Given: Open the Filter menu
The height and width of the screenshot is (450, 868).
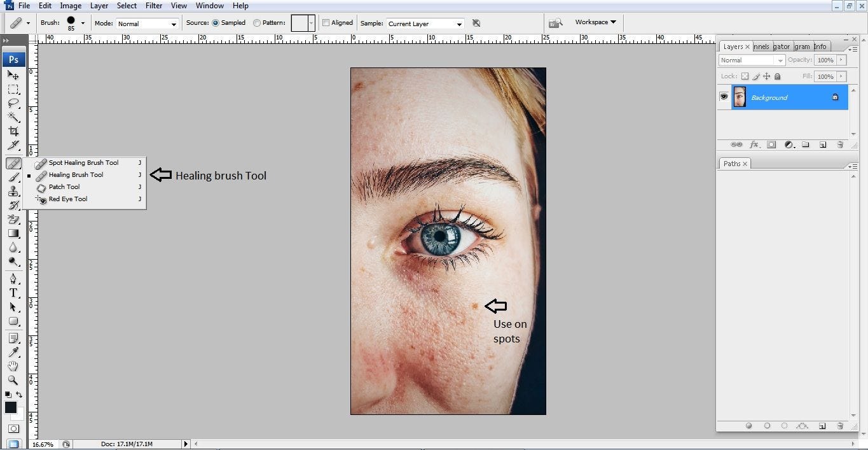Looking at the screenshot, I should [154, 6].
